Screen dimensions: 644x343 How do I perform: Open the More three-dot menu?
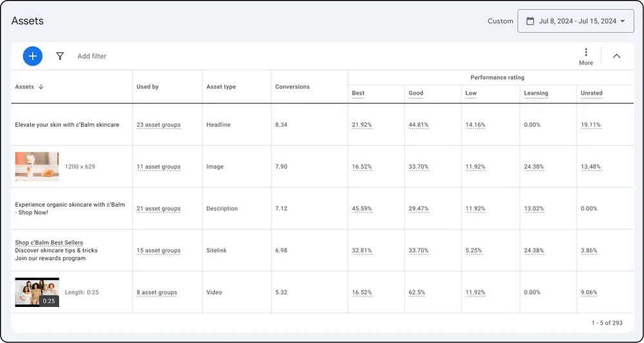coord(585,56)
